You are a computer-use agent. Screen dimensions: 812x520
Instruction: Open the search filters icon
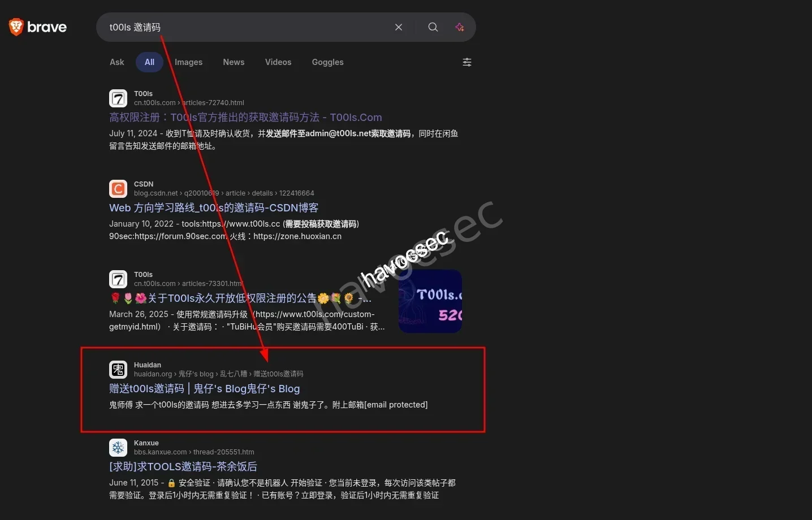(467, 62)
